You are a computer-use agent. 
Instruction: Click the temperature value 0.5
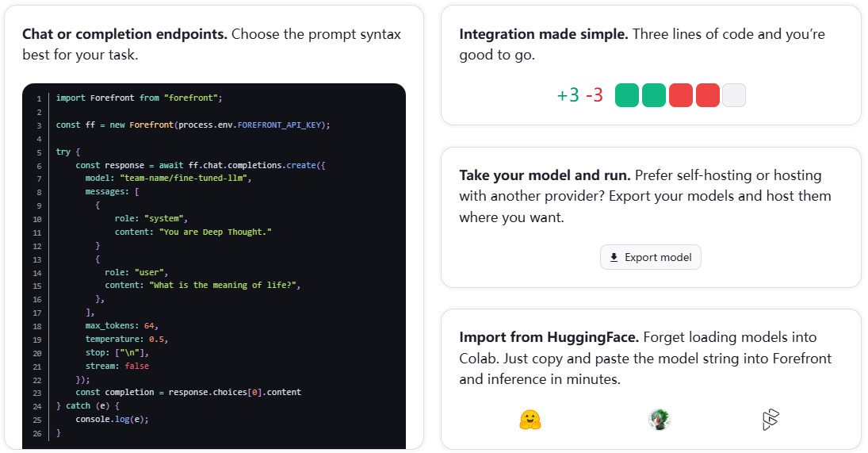159,339
